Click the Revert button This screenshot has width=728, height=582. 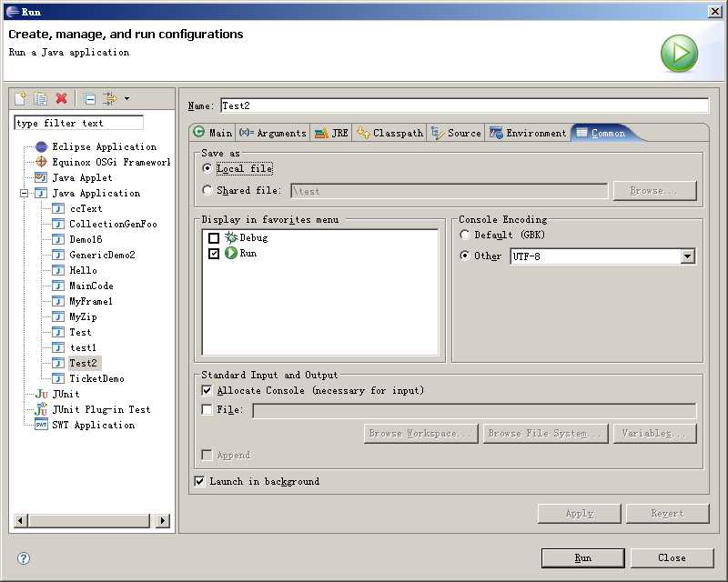click(668, 513)
